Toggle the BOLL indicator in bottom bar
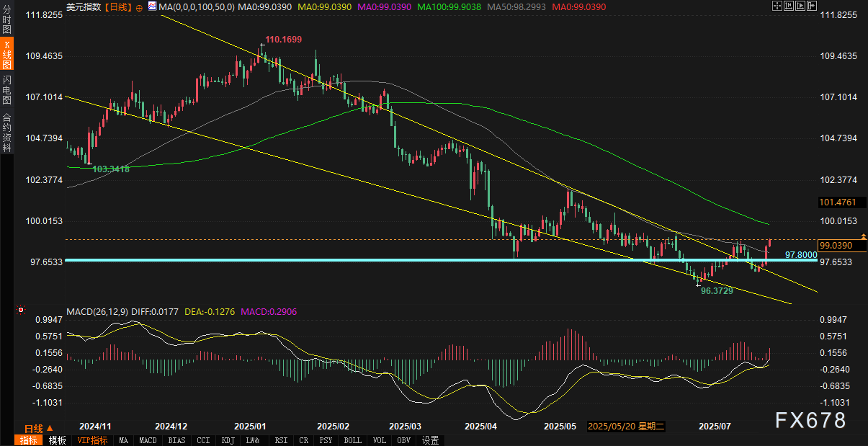This screenshot has width=868, height=446. [x=353, y=440]
